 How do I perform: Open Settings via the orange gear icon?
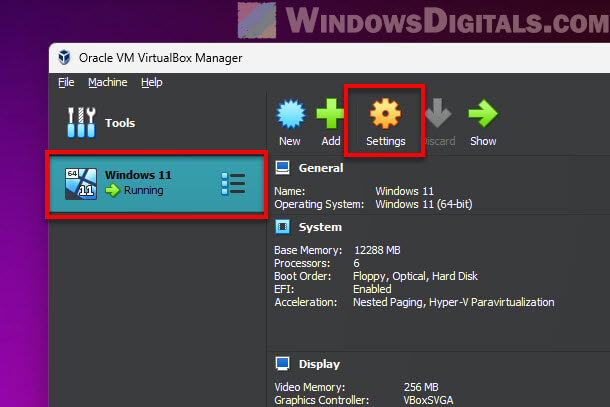(385, 114)
